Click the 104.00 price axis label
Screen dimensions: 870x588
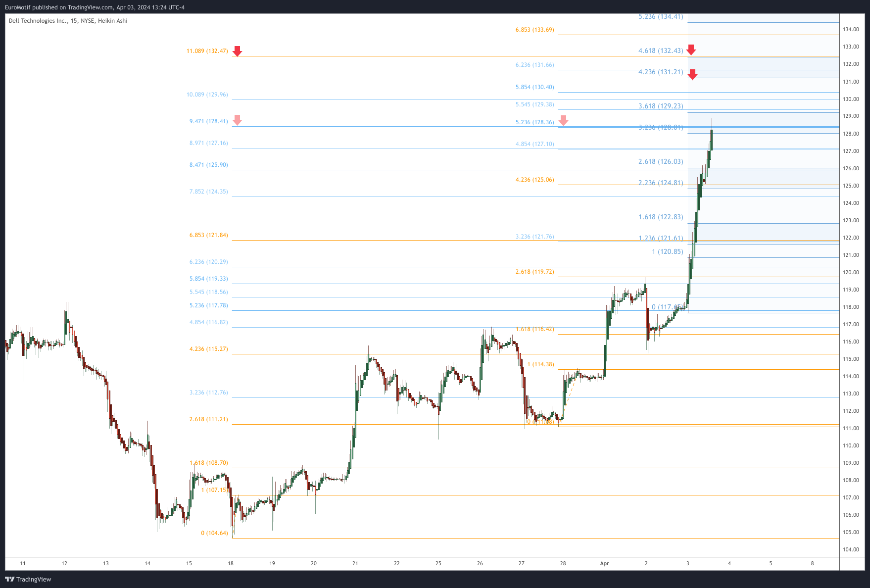(851, 549)
